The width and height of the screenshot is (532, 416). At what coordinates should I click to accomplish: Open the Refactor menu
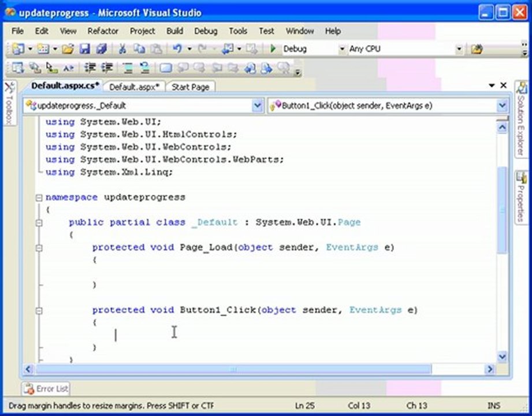(103, 31)
